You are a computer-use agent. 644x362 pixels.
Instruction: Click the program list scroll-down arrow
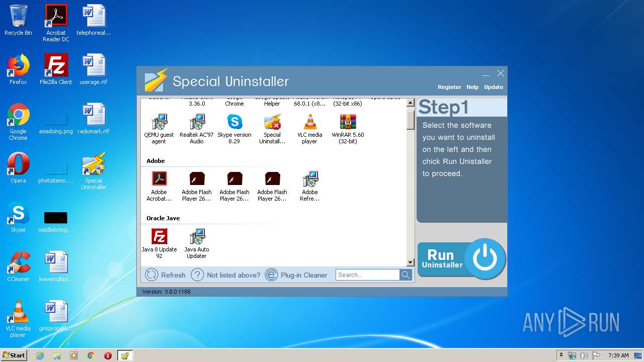[x=410, y=262]
